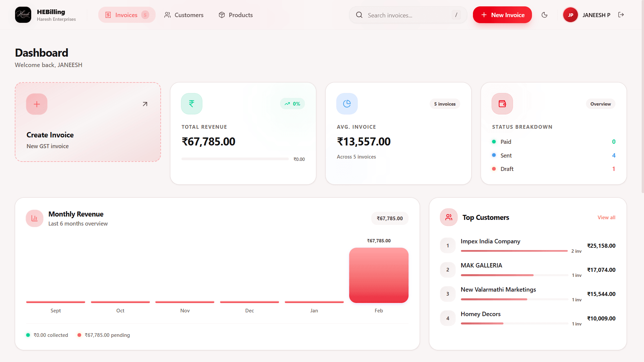Click the HEBilling logo icon
The height and width of the screenshot is (362, 644).
23,15
